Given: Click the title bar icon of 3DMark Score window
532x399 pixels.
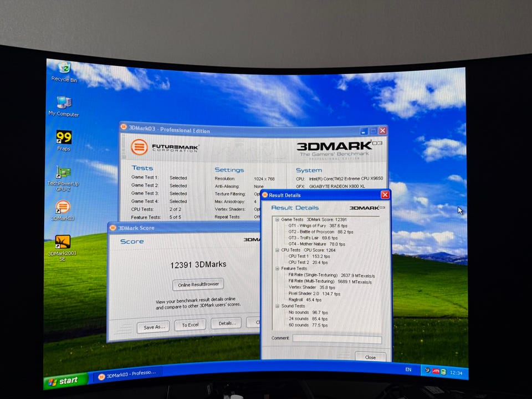Looking at the screenshot, I should [113, 227].
